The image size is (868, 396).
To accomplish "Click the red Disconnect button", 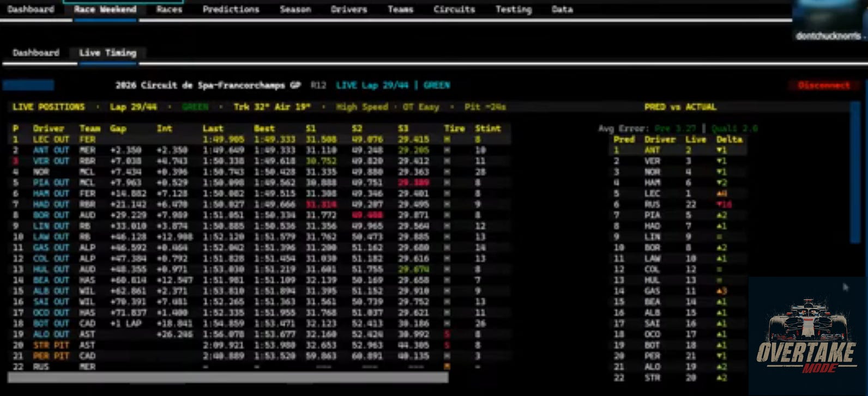I will tap(824, 85).
